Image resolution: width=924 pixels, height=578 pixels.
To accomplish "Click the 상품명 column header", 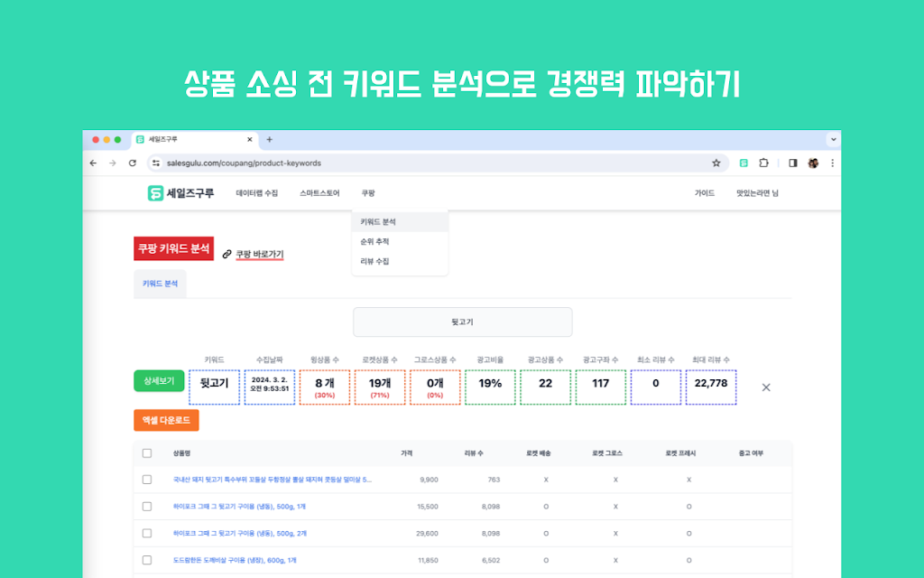I will [181, 453].
